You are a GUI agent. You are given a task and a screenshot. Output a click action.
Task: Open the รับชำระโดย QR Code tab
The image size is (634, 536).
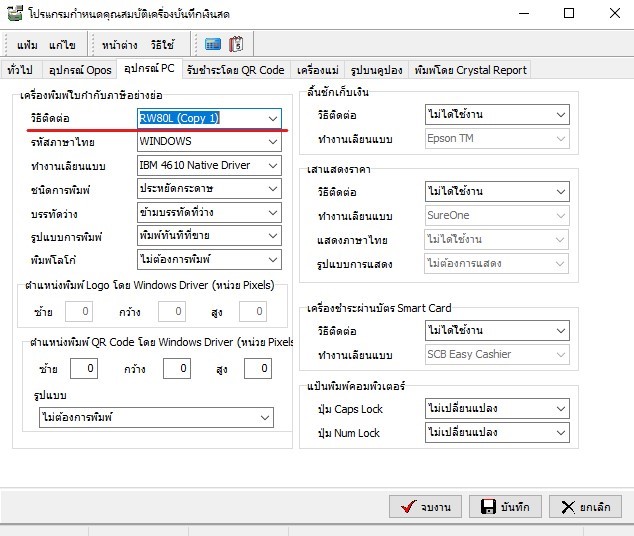pyautogui.click(x=237, y=70)
